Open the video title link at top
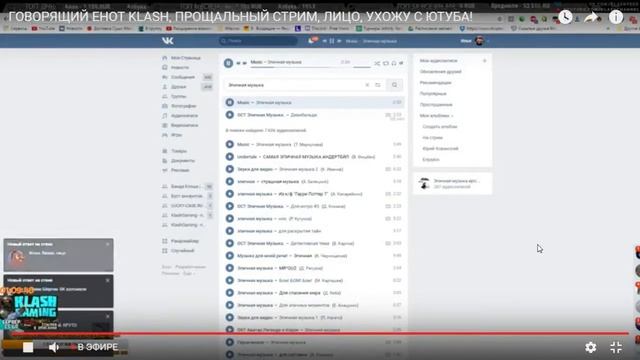 240,17
